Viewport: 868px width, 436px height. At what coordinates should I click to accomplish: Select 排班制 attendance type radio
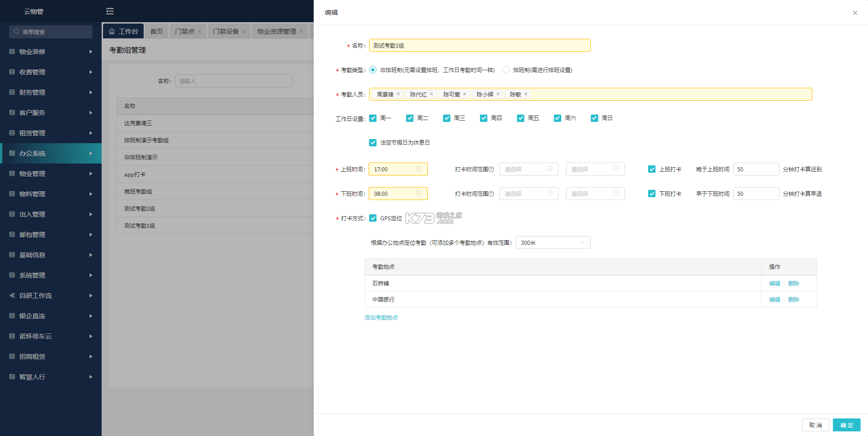(506, 70)
